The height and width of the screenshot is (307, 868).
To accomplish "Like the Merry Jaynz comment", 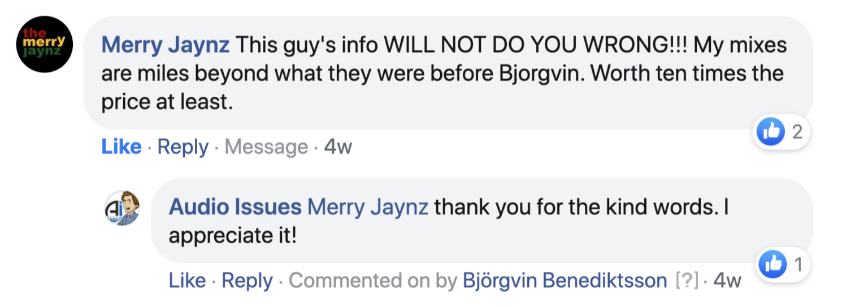I will [121, 147].
